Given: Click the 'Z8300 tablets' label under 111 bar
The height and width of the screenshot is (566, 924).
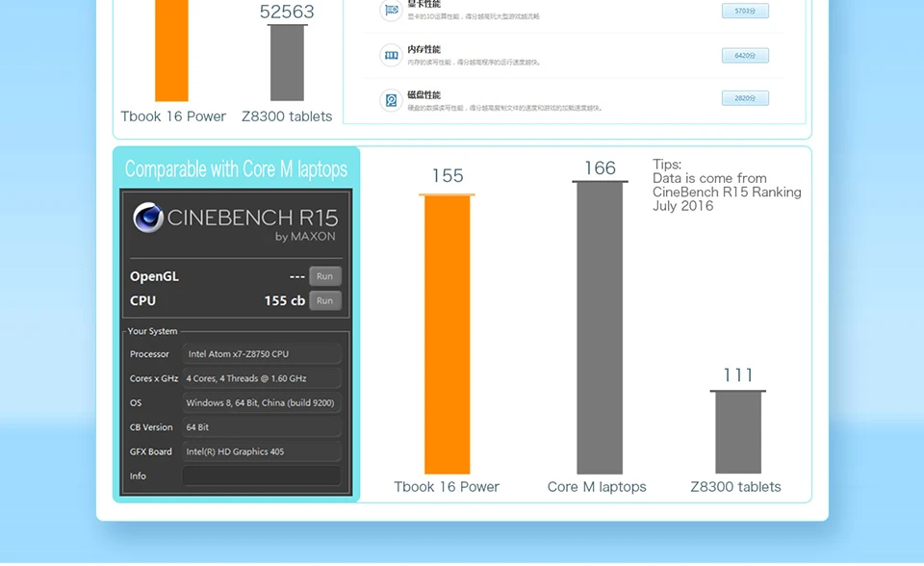Looking at the screenshot, I should click(x=736, y=487).
